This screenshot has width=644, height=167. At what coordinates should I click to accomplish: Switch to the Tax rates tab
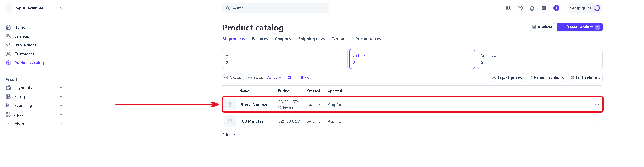(340, 39)
